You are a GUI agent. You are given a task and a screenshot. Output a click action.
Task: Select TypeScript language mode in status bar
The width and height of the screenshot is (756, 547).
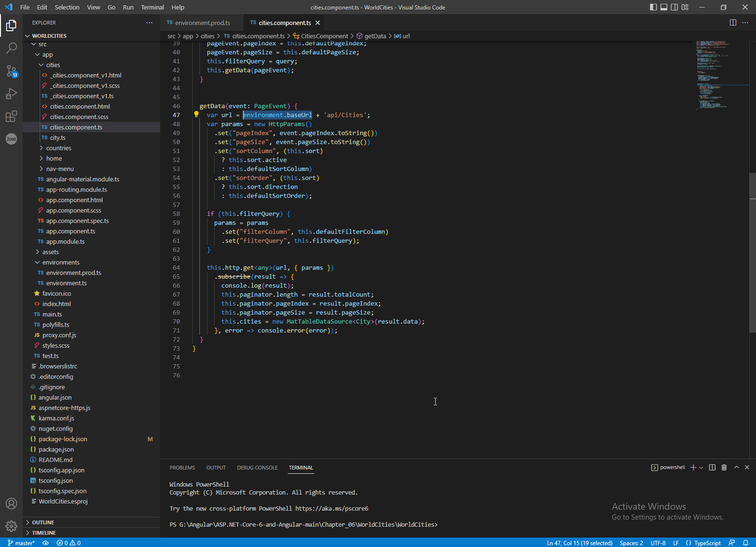(707, 543)
